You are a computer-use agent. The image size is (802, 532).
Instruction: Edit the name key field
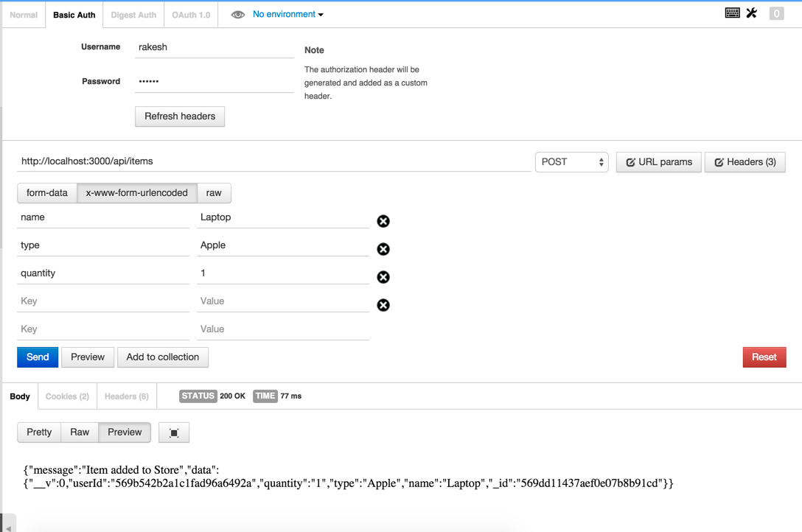coord(103,217)
